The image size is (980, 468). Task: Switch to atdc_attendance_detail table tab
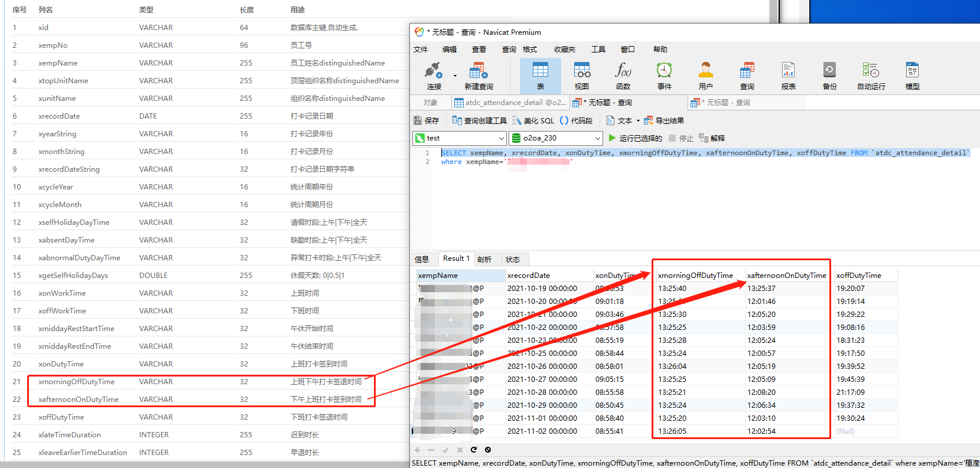tap(510, 103)
